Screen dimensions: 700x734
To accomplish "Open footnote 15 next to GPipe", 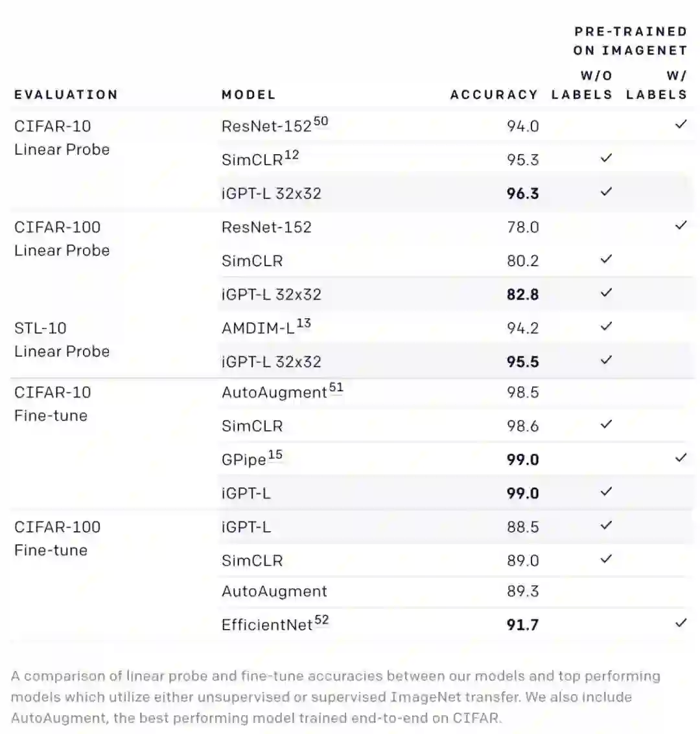I will [x=275, y=455].
